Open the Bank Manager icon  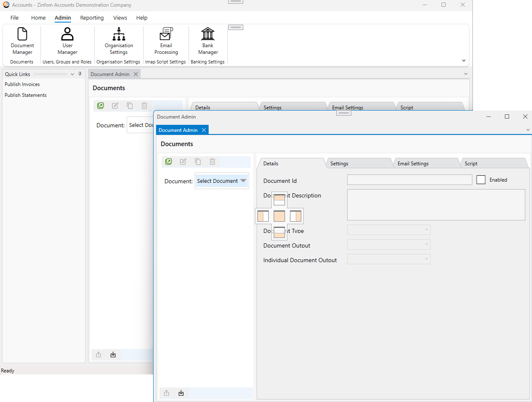click(x=208, y=41)
